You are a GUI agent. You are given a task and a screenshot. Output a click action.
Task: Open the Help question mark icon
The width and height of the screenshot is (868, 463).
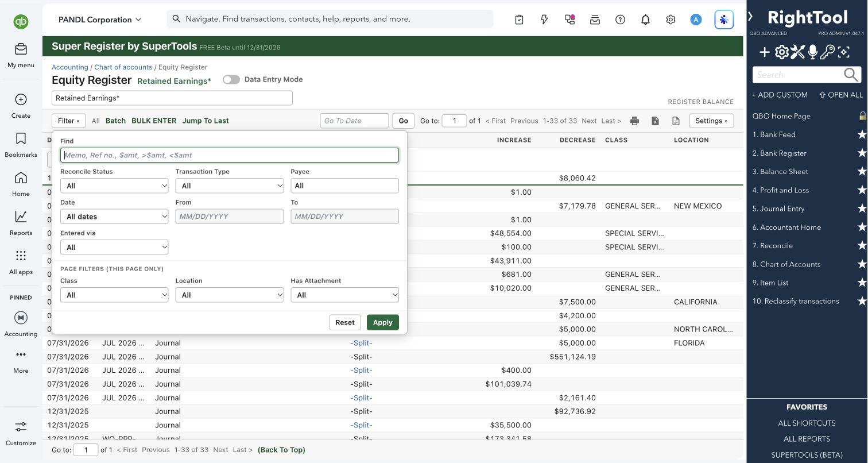pos(620,20)
